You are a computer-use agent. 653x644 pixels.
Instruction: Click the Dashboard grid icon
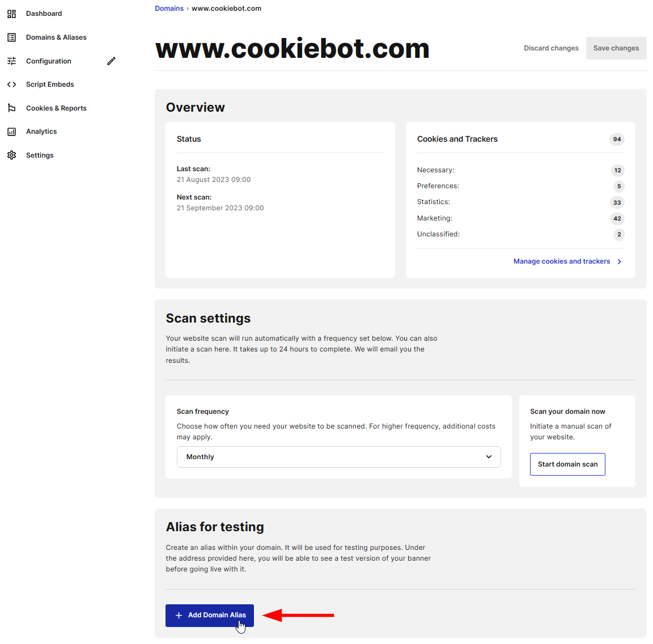click(12, 14)
